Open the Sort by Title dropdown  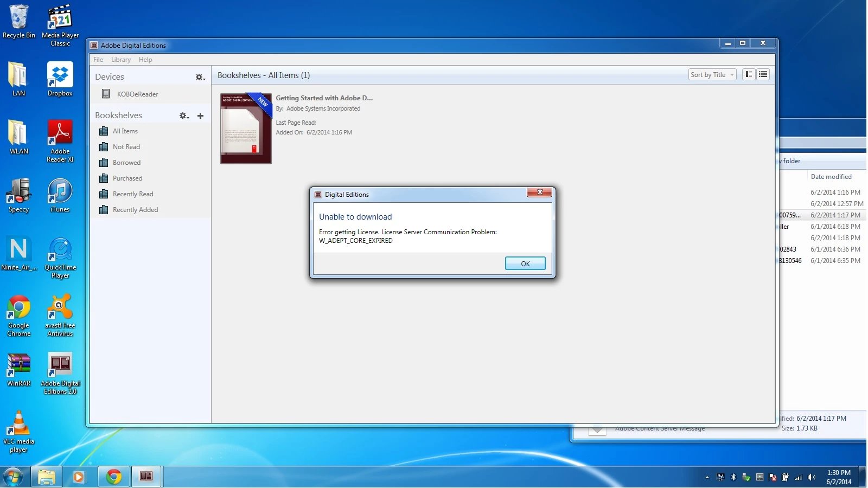coord(712,75)
